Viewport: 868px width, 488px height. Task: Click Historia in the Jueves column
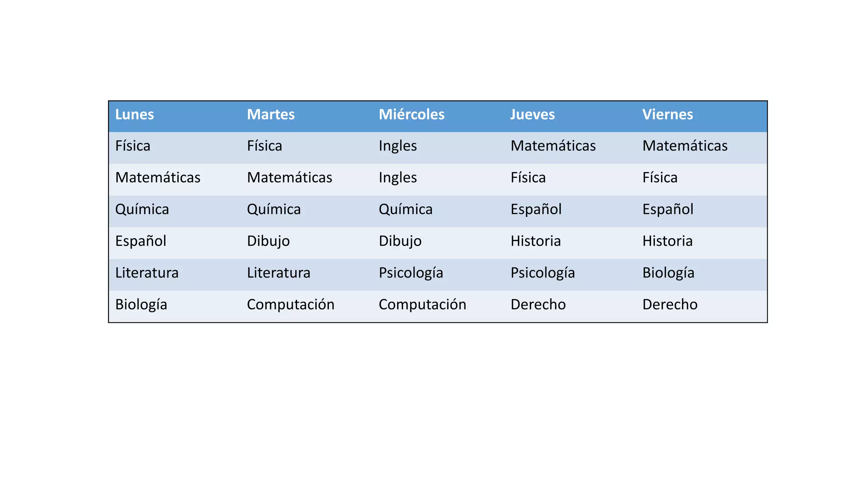click(536, 241)
